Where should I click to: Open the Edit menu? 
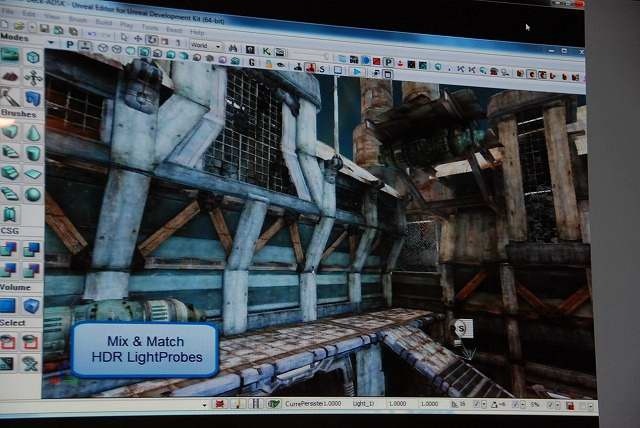(x=29, y=15)
